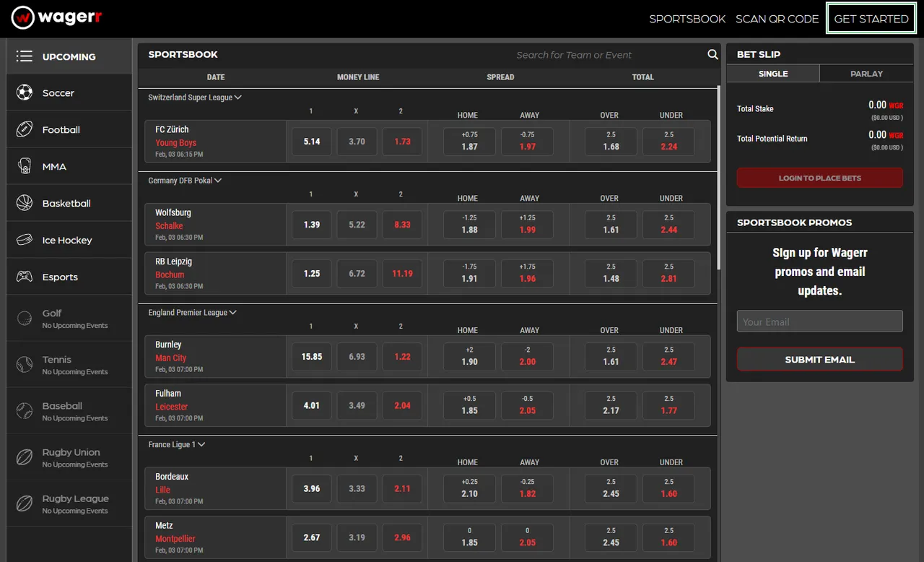The image size is (924, 562).
Task: Select the Ice Hockey puck icon
Action: (x=25, y=240)
